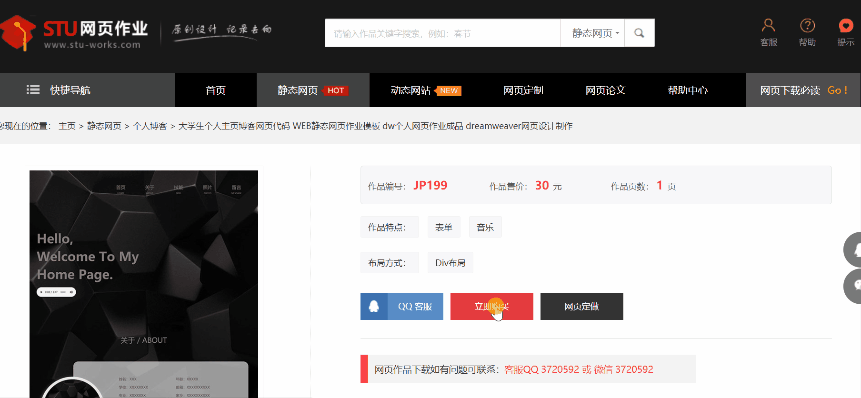The image size is (861, 398).
Task: Open the 静态网页 HOT nav item
Action: click(x=313, y=90)
